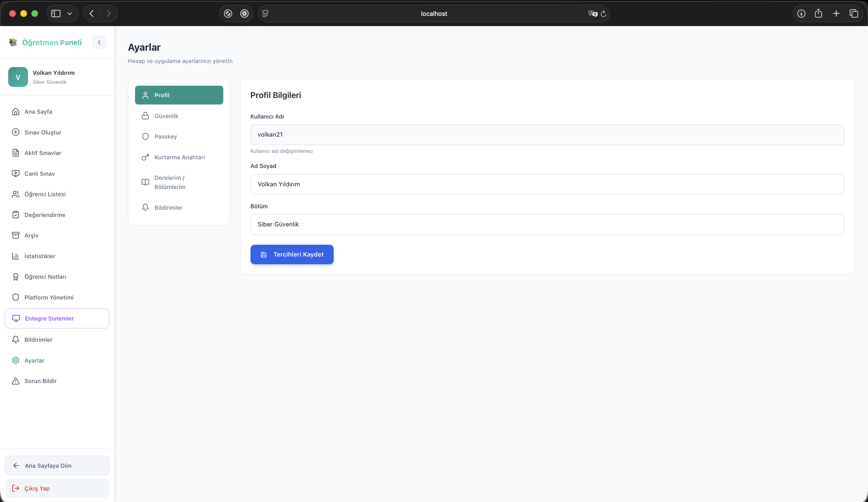Click the Çıkış Yap logout button
868x502 pixels.
tap(57, 488)
